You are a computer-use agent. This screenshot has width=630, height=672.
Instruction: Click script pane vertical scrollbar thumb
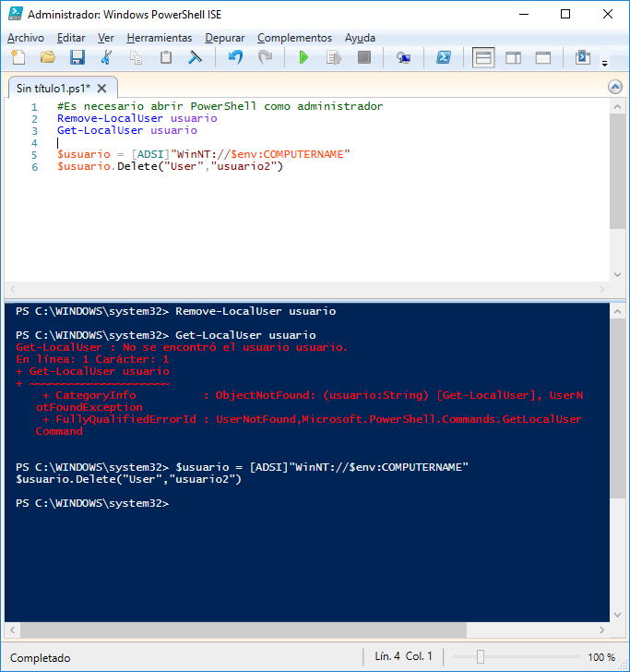tap(617, 172)
